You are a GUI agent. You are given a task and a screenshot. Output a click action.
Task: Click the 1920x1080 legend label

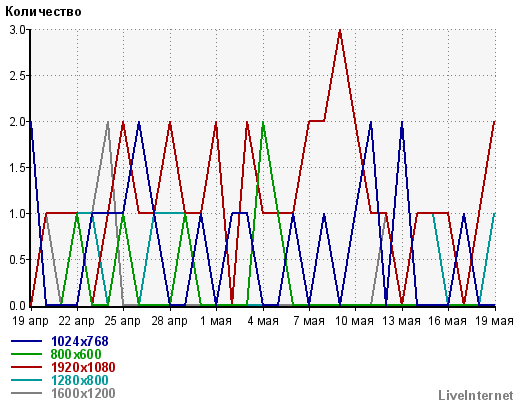coord(83,367)
